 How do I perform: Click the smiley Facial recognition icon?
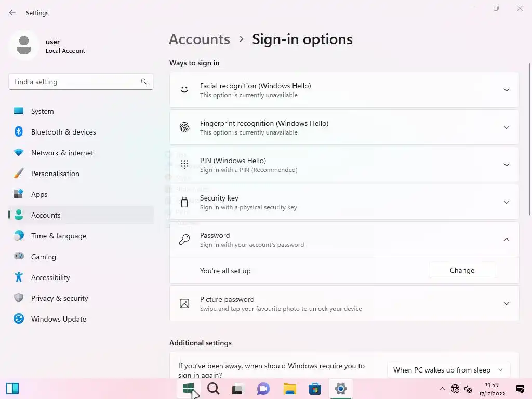(x=184, y=89)
